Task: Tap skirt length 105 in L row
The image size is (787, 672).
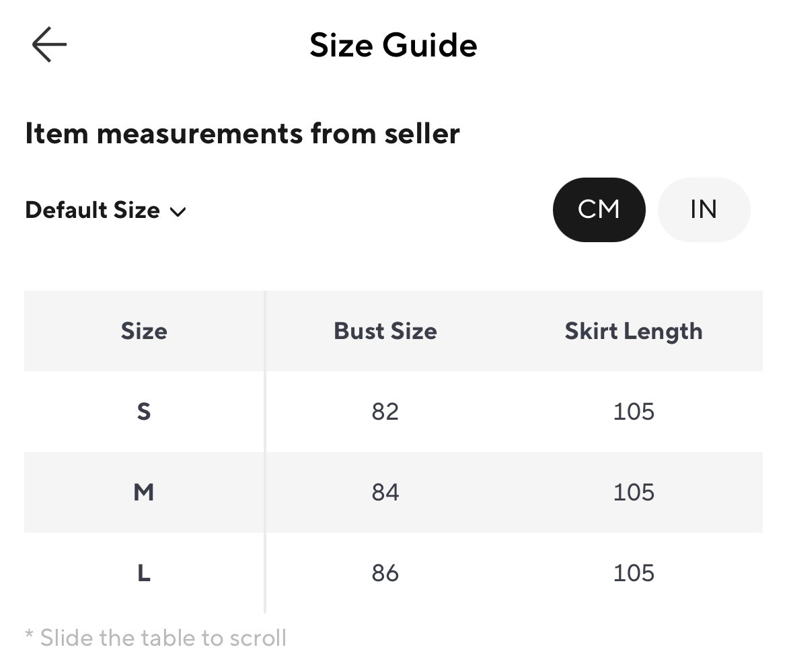Action: point(634,573)
